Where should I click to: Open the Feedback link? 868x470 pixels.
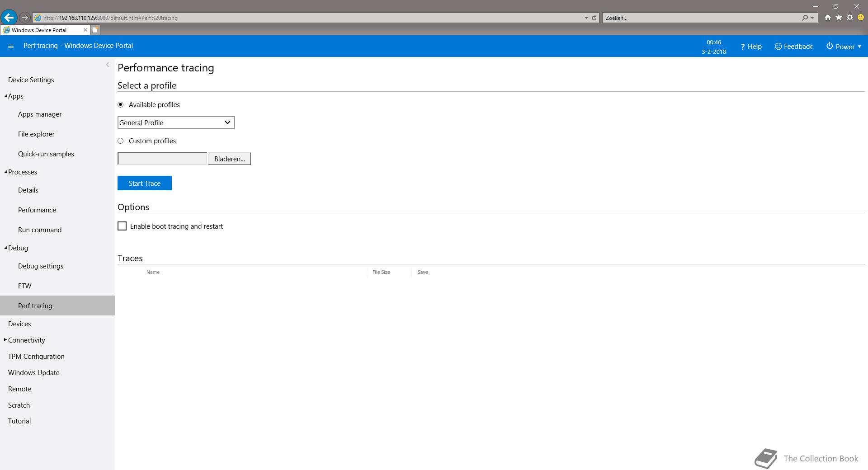[793, 47]
